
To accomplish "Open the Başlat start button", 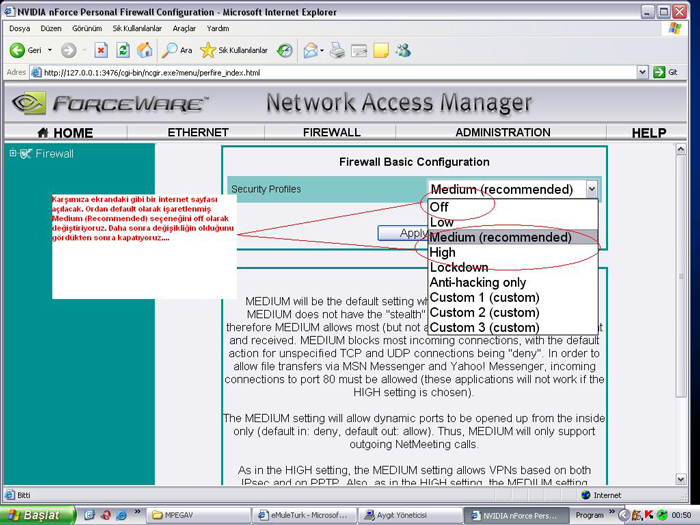I will (38, 515).
